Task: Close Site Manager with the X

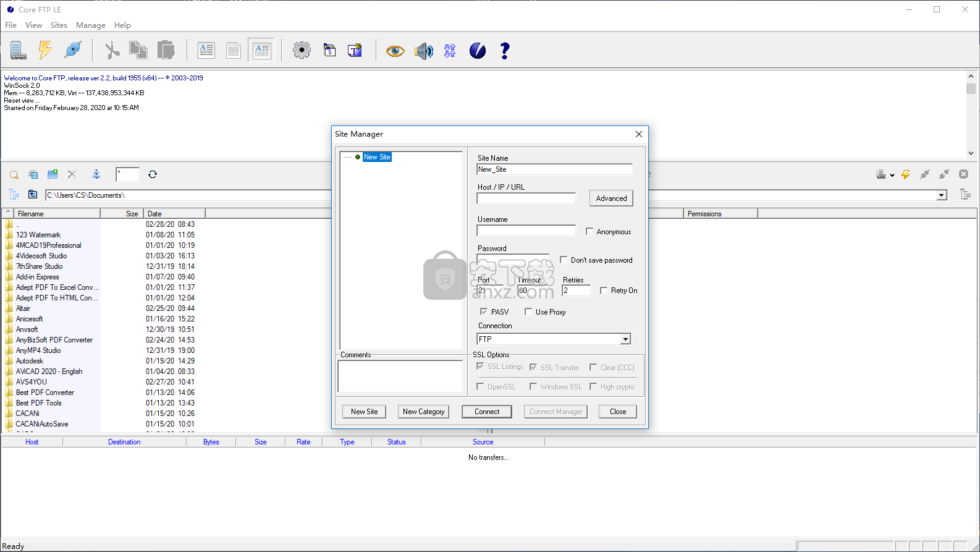Action: (x=639, y=134)
